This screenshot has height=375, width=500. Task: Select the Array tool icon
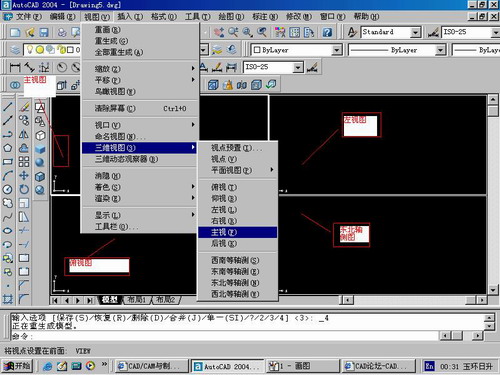click(24, 162)
